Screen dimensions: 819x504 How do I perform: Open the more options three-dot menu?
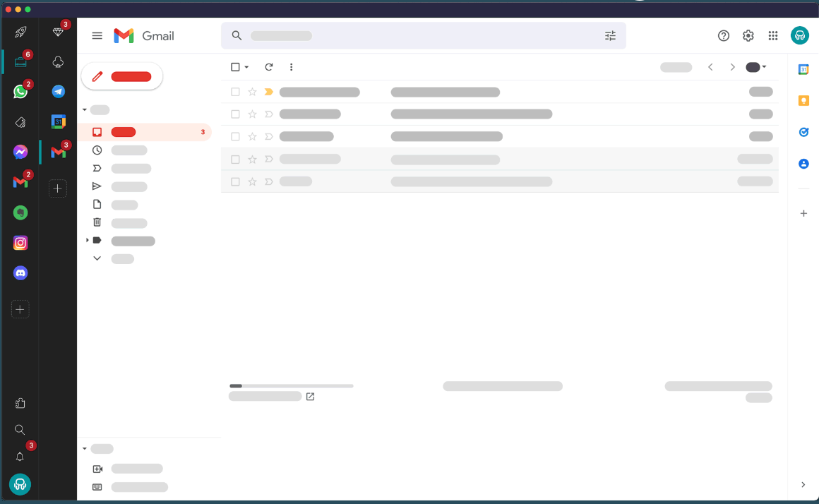(291, 67)
